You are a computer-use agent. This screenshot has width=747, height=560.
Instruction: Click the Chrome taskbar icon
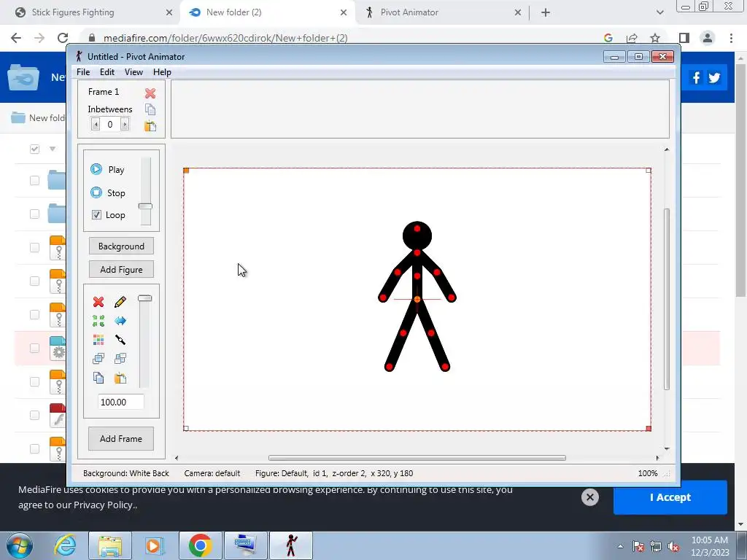[200, 545]
